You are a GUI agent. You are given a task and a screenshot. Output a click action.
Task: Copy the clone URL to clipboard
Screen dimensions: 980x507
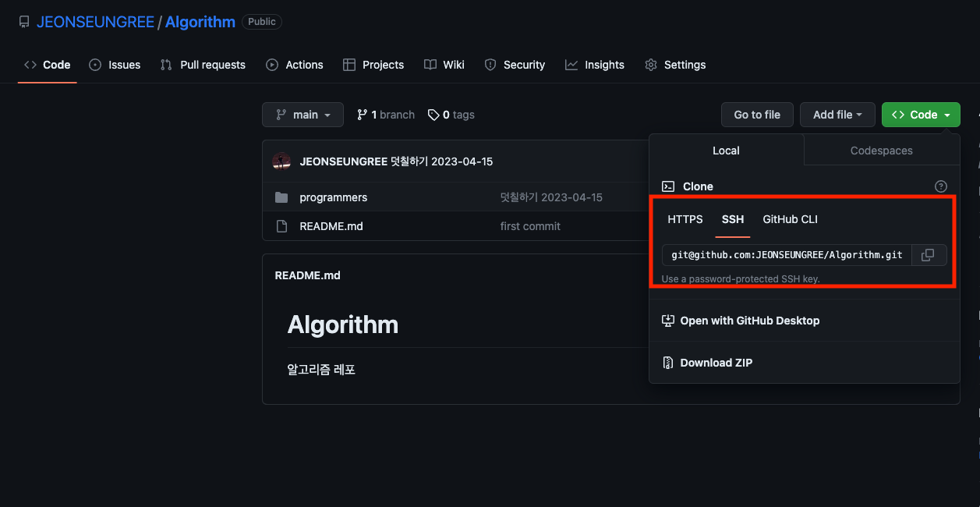click(928, 255)
